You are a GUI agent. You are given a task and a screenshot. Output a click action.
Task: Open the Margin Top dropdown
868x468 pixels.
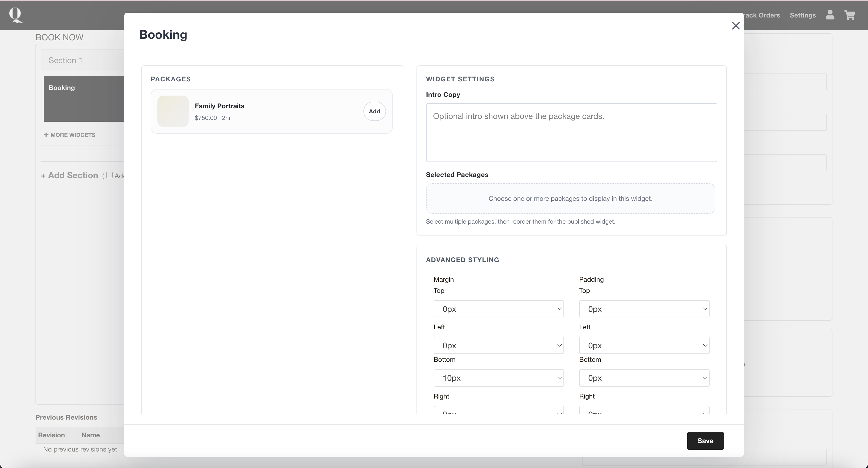click(x=498, y=309)
